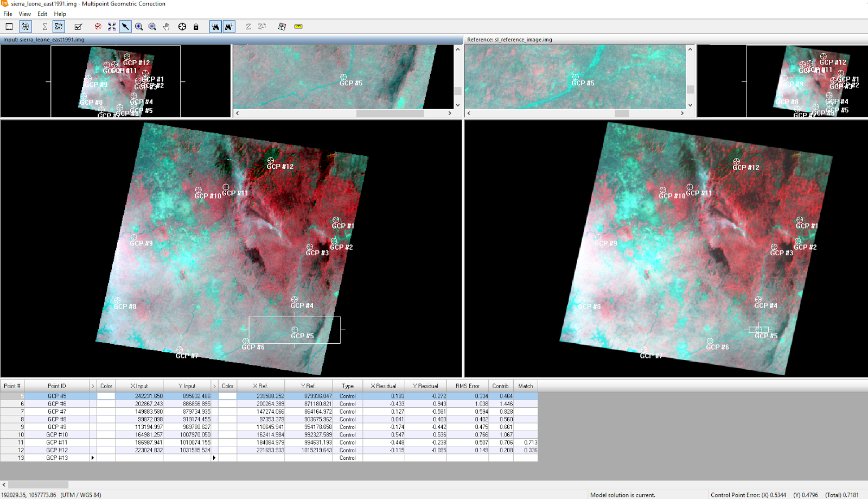Click the RMS Error column header
The width and height of the screenshot is (868, 499).
click(x=467, y=386)
